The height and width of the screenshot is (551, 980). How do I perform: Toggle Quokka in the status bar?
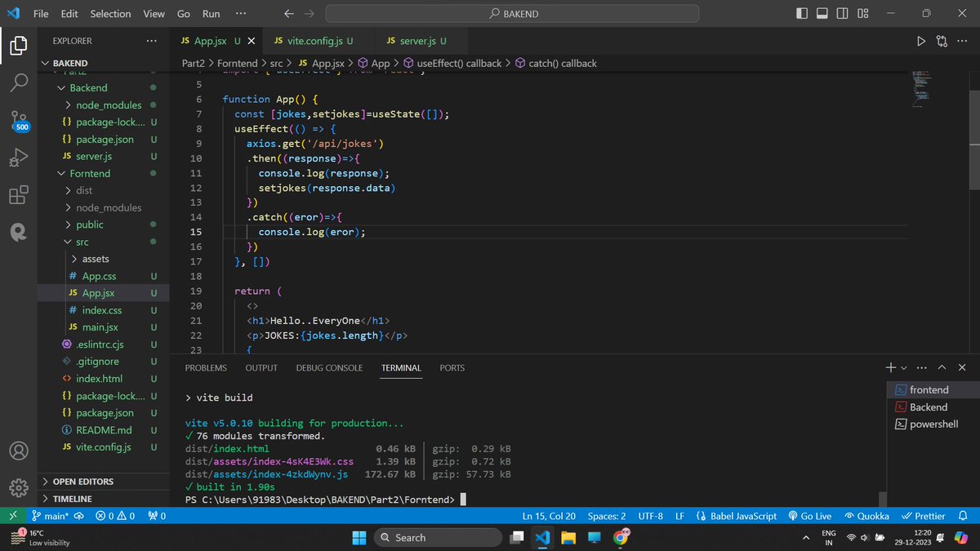(866, 516)
